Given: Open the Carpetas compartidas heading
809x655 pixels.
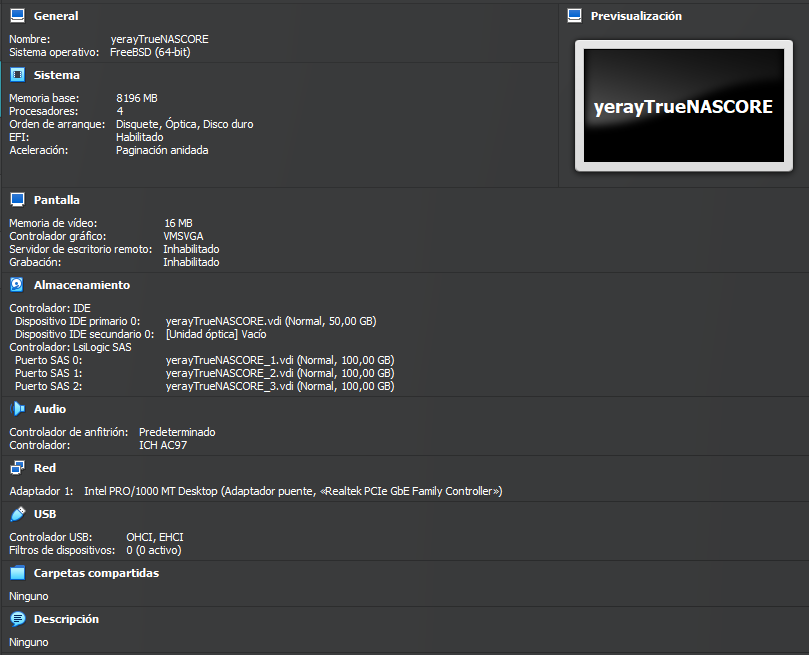Looking at the screenshot, I should 96,573.
